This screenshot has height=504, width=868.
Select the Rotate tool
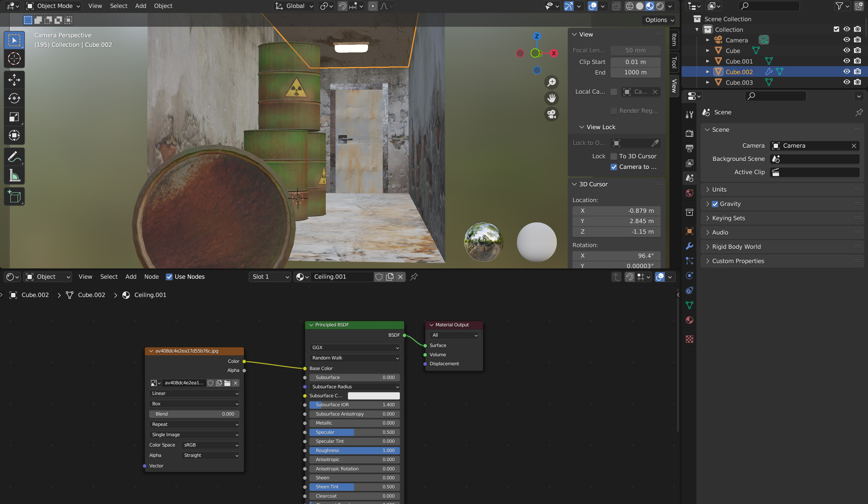coord(14,98)
